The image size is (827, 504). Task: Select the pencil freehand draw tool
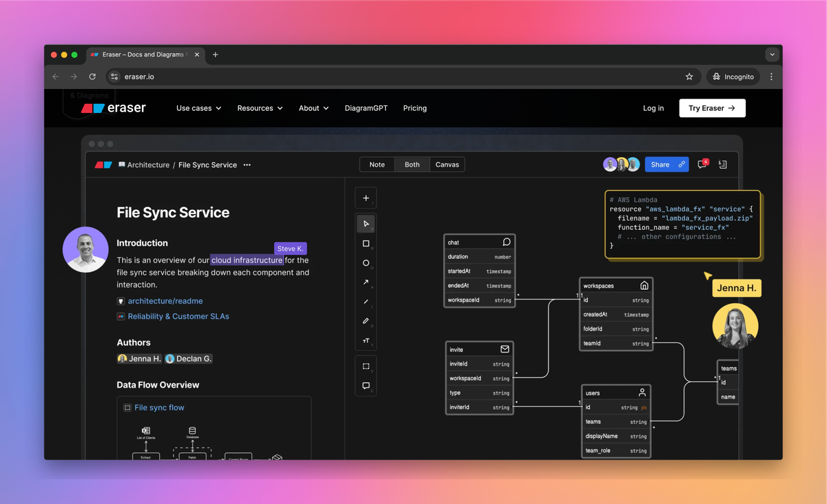[x=366, y=321]
